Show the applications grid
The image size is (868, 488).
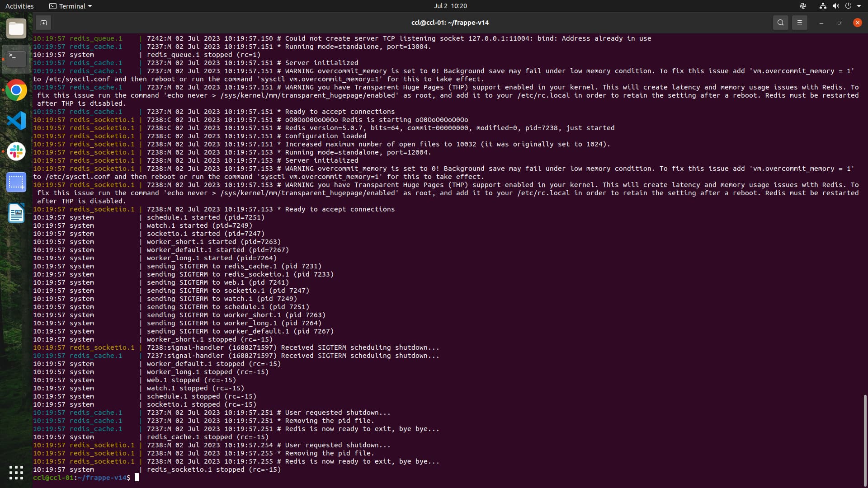pos(16,472)
